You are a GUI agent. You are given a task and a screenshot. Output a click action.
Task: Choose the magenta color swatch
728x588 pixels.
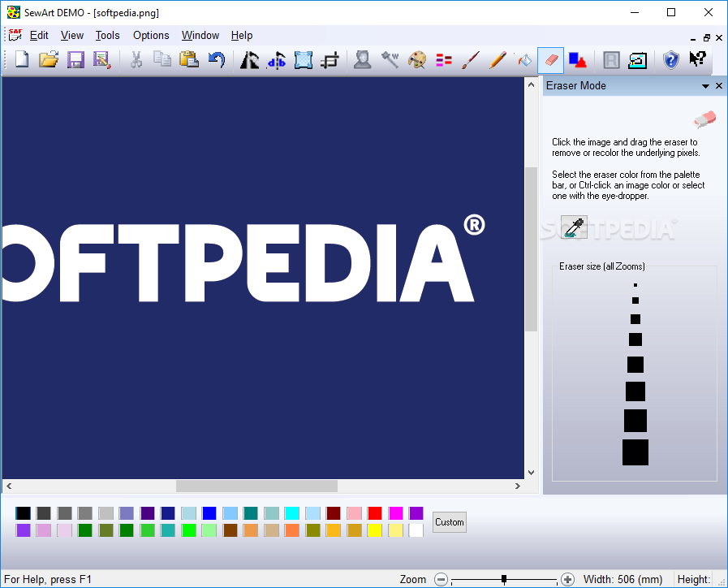(x=395, y=513)
